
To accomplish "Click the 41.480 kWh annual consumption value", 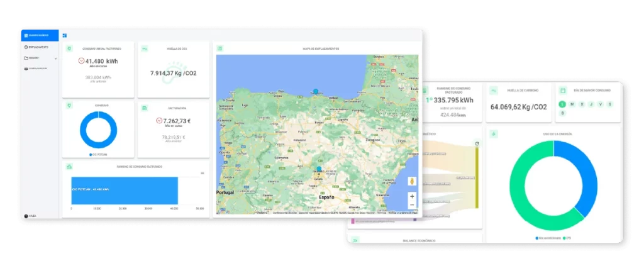I will (x=101, y=61).
